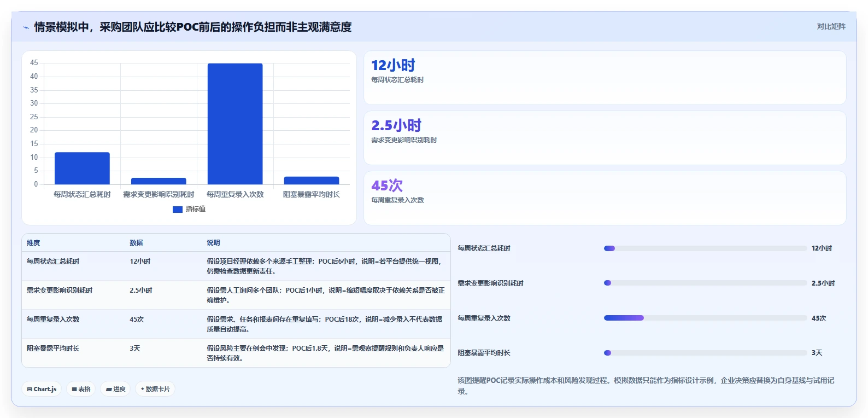Click the 数据卡片 tag chip
868x418 pixels.
155,389
